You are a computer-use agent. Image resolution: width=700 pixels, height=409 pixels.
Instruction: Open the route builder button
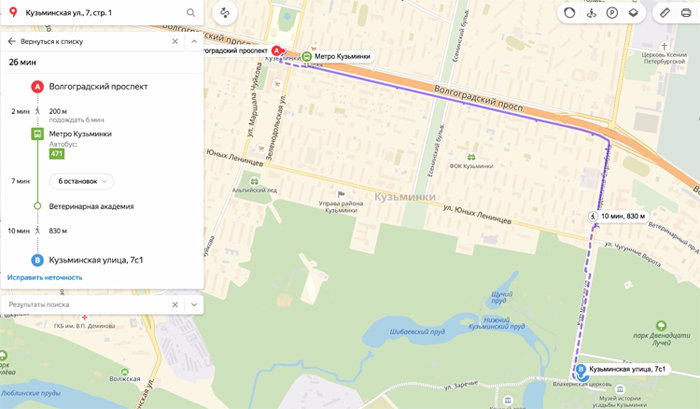click(x=225, y=13)
